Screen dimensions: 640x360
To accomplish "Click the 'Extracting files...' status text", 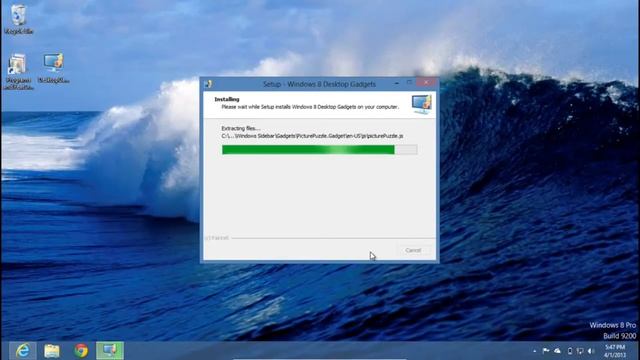I will tap(240, 128).
